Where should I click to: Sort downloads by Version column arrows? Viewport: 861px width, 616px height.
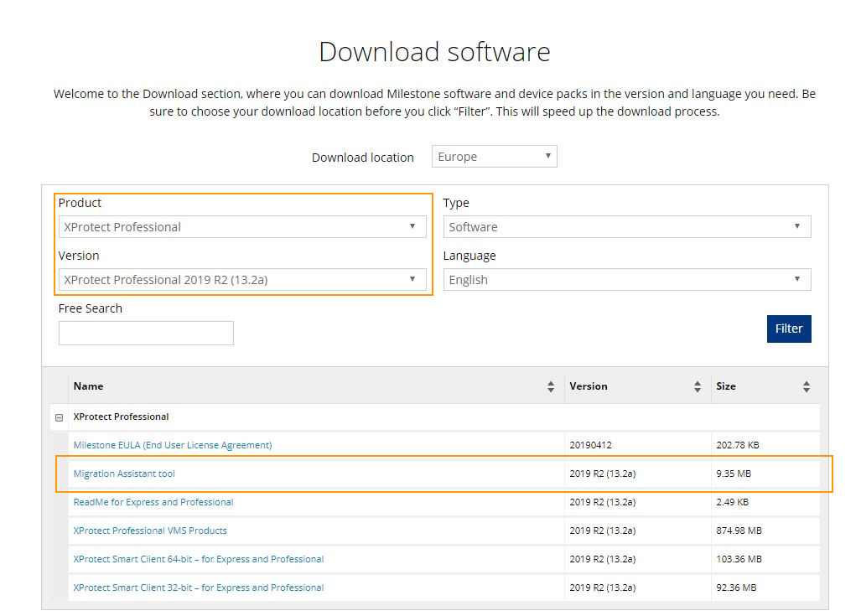(698, 386)
